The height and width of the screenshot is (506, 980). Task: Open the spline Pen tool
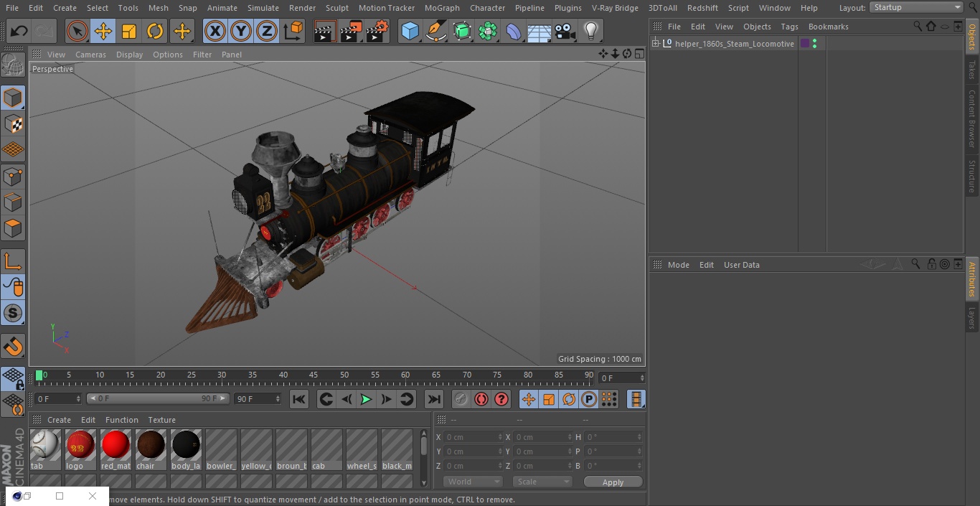435,31
